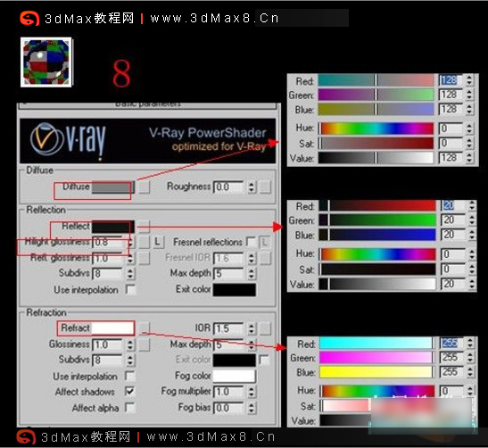
Task: Click the Roughness map button
Action: 266,187
